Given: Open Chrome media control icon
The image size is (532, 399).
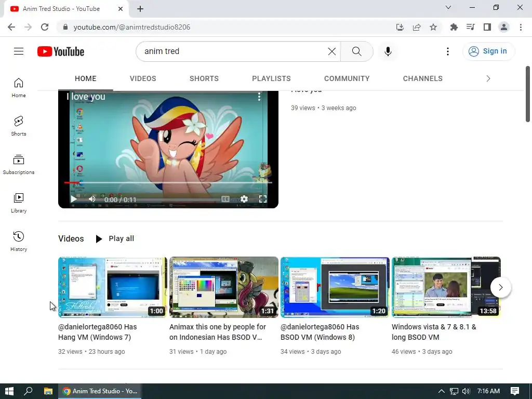Looking at the screenshot, I should [x=470, y=27].
